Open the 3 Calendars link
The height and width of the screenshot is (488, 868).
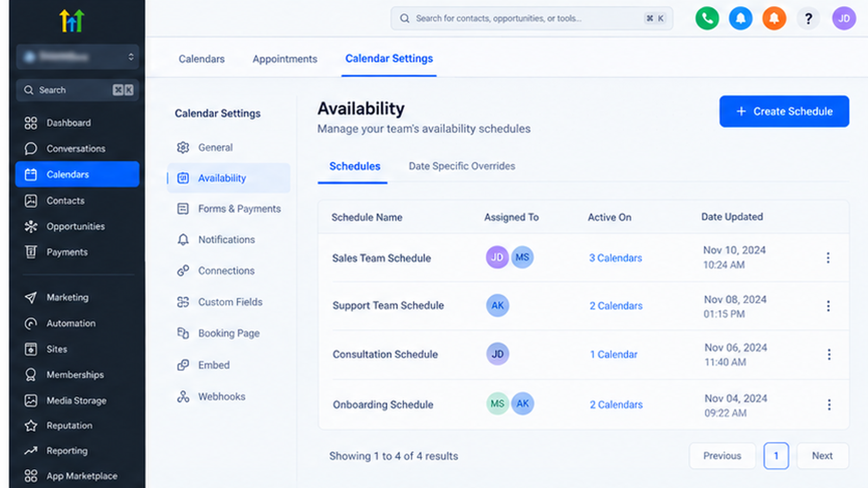pos(616,258)
